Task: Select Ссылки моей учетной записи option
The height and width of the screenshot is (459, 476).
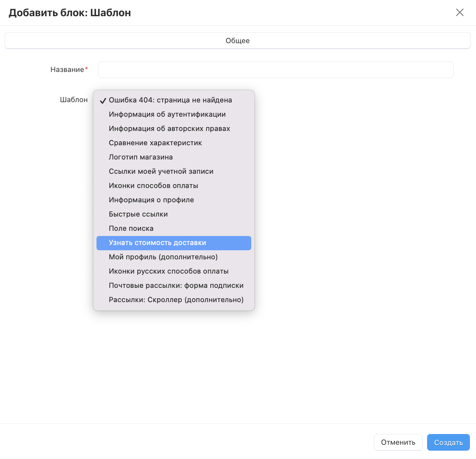Action: (161, 171)
